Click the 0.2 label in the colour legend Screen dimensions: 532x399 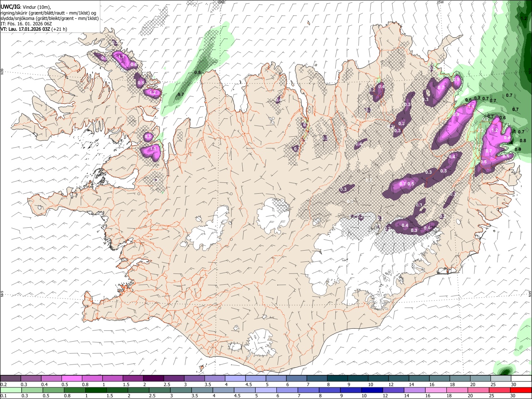(3, 384)
